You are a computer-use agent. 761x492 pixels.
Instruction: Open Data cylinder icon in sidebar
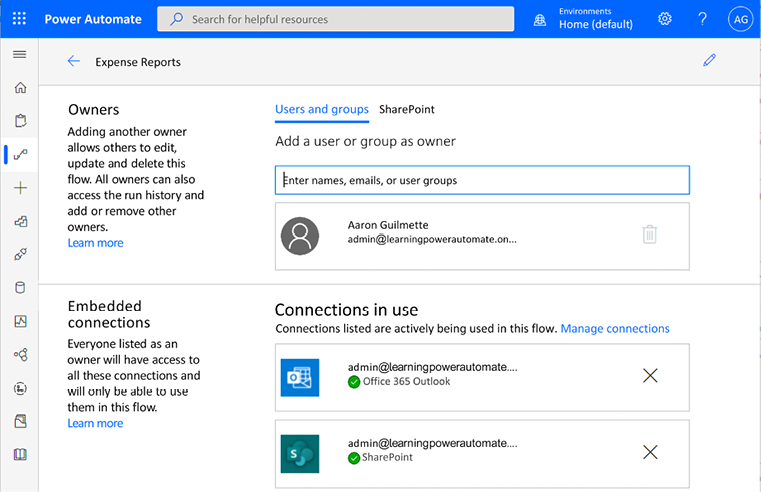click(20, 288)
